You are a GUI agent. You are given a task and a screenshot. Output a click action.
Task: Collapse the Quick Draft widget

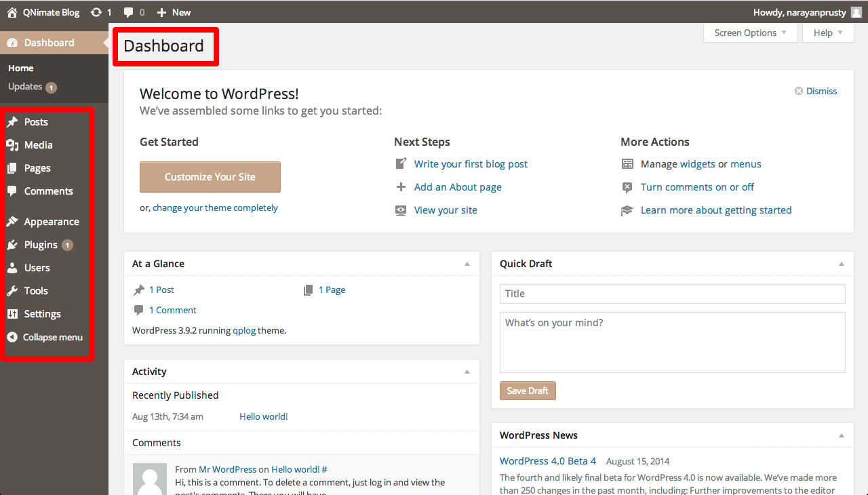(x=842, y=264)
